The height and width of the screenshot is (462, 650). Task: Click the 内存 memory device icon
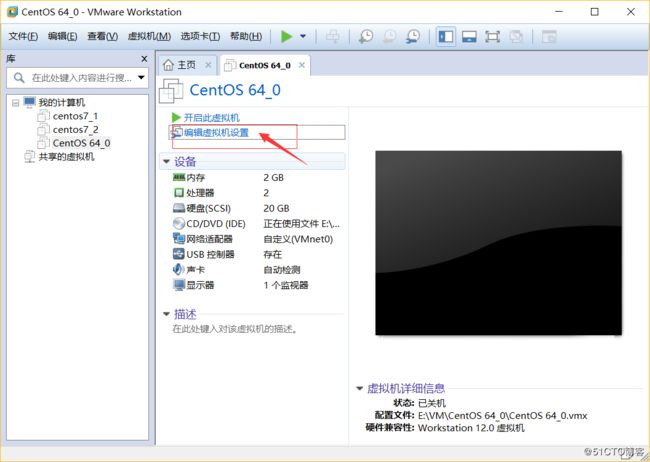pos(178,178)
